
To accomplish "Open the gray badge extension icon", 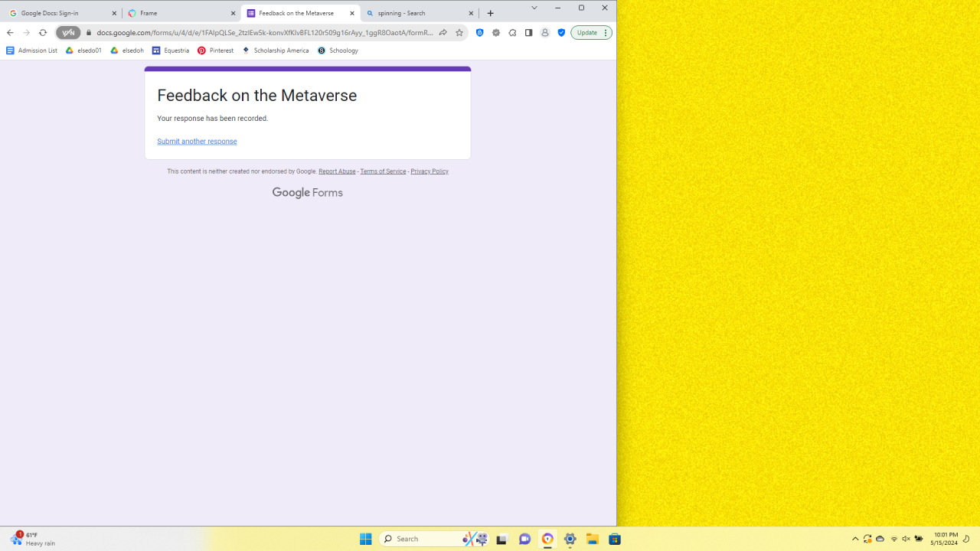I will click(x=496, y=33).
